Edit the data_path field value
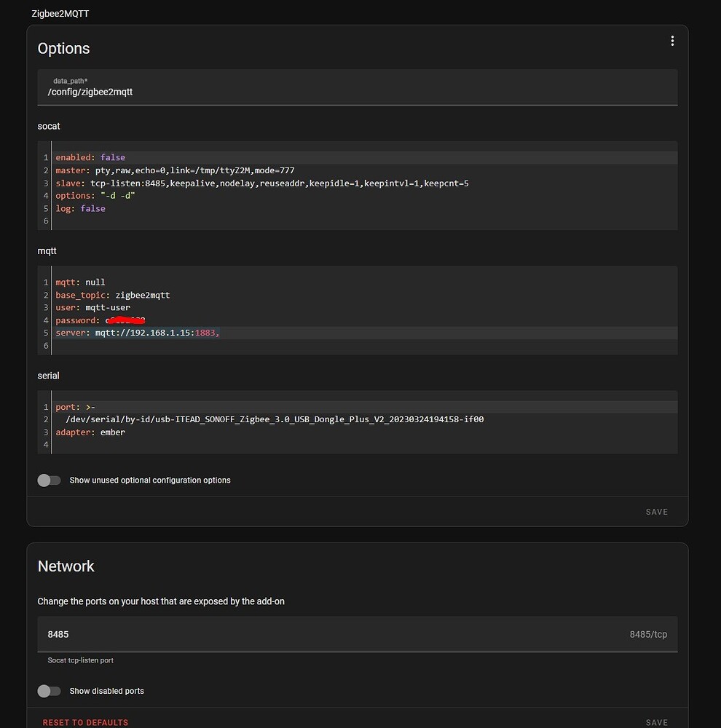 point(358,87)
